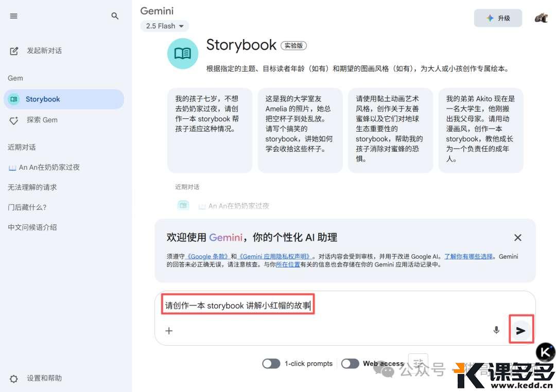Open the account profile avatar

click(541, 17)
